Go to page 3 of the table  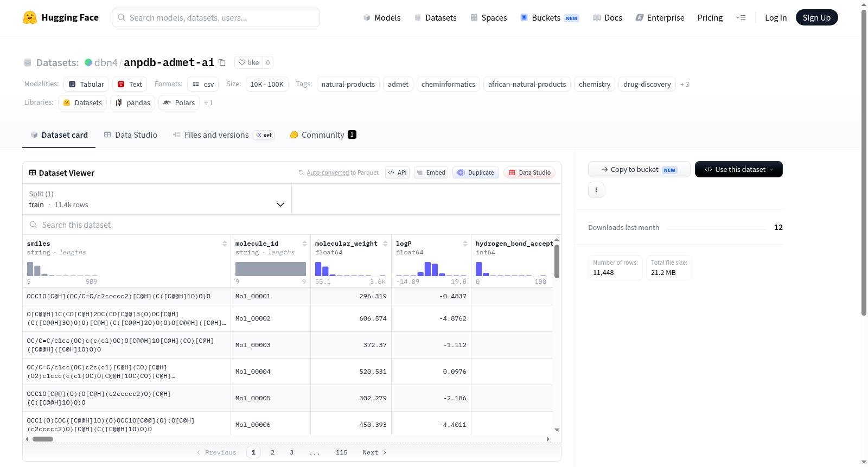pos(291,452)
